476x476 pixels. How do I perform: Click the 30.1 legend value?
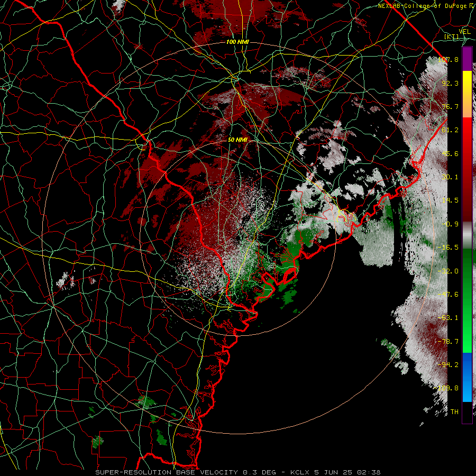[450, 177]
